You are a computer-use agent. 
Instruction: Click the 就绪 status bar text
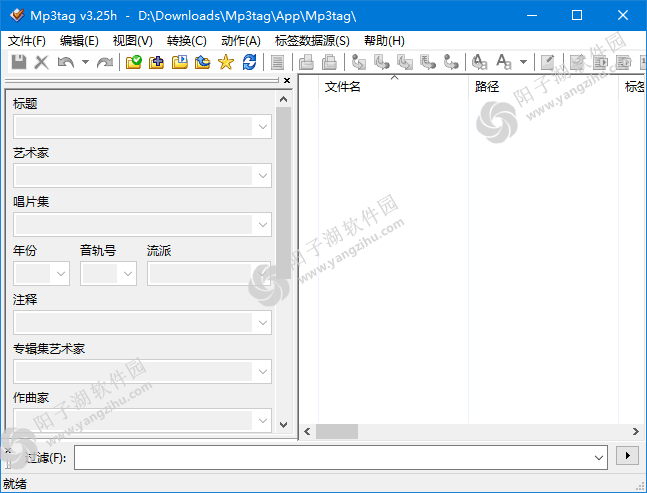click(x=15, y=484)
